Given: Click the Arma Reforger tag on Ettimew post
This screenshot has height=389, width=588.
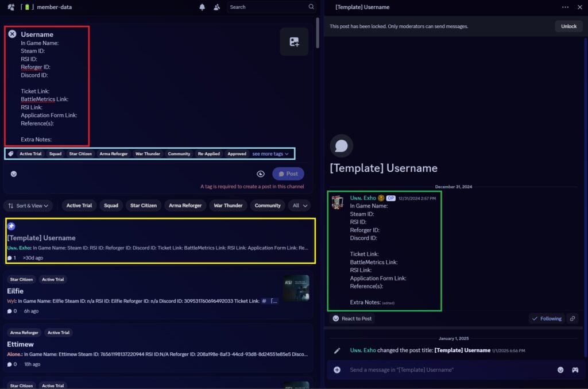Looking at the screenshot, I should 24,333.
